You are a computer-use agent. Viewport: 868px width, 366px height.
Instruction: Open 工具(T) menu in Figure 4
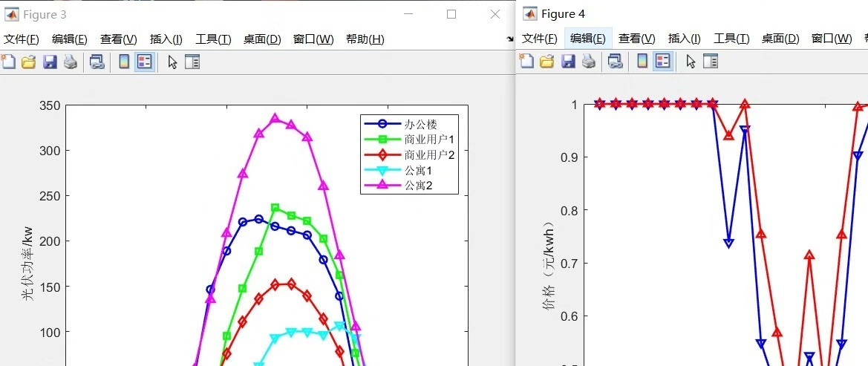pos(731,38)
